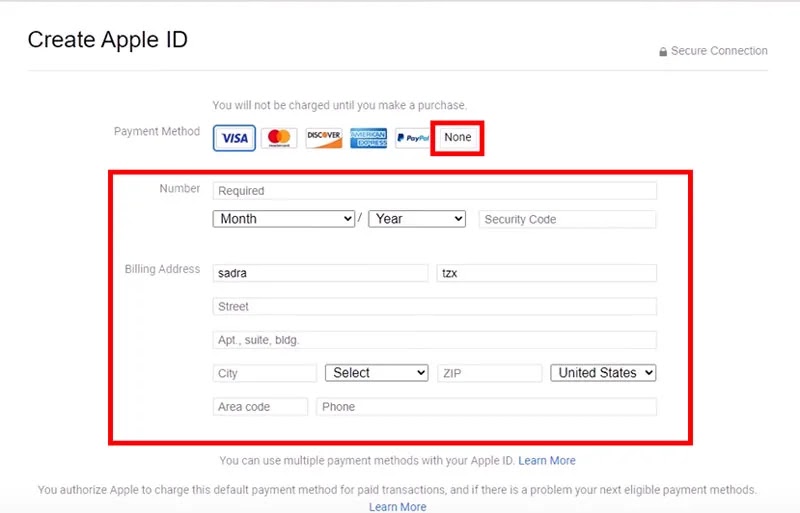Open the expiration Year dropdown
Screen dimensions: 800x513
[417, 219]
